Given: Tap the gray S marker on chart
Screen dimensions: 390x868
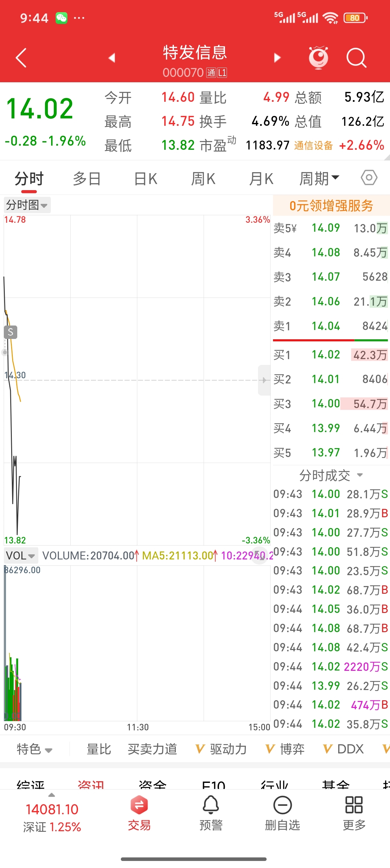Looking at the screenshot, I should point(11,332).
